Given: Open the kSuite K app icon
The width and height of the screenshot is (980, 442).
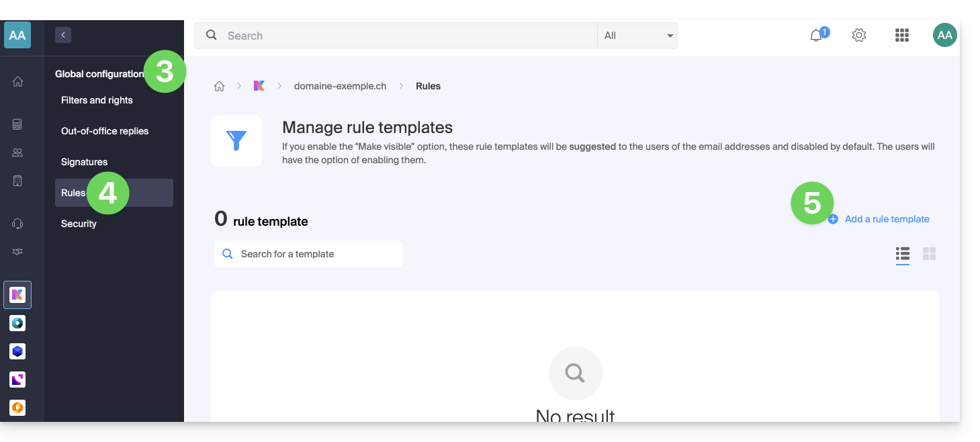Looking at the screenshot, I should click(x=17, y=294).
